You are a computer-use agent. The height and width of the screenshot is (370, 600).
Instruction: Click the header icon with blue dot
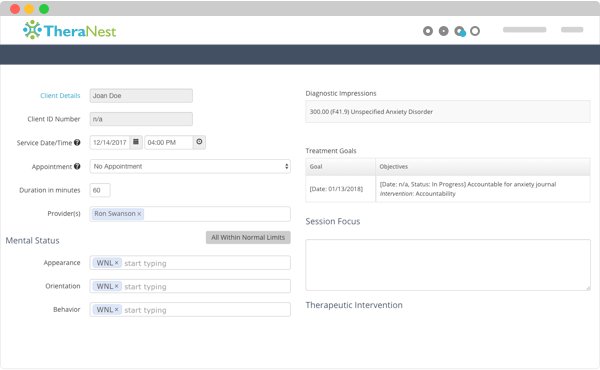tap(460, 31)
